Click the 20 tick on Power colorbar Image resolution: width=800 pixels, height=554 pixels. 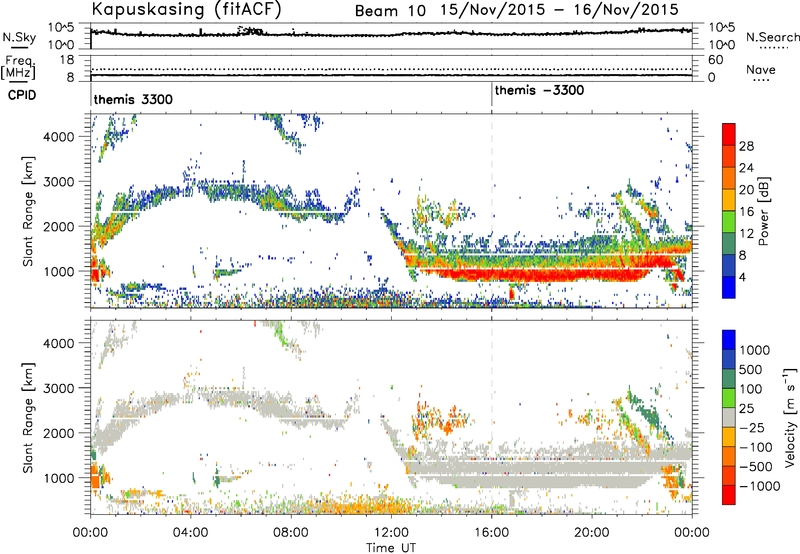746,190
